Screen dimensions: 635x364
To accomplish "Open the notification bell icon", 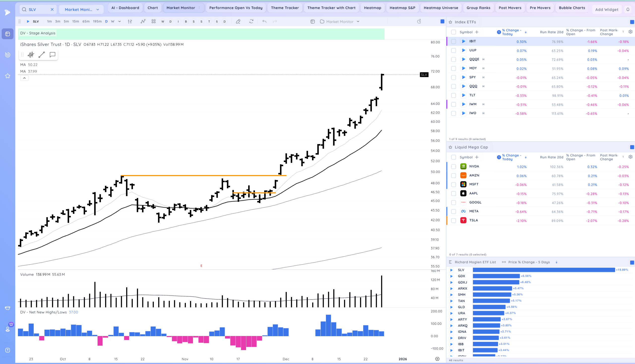I will (x=628, y=9).
